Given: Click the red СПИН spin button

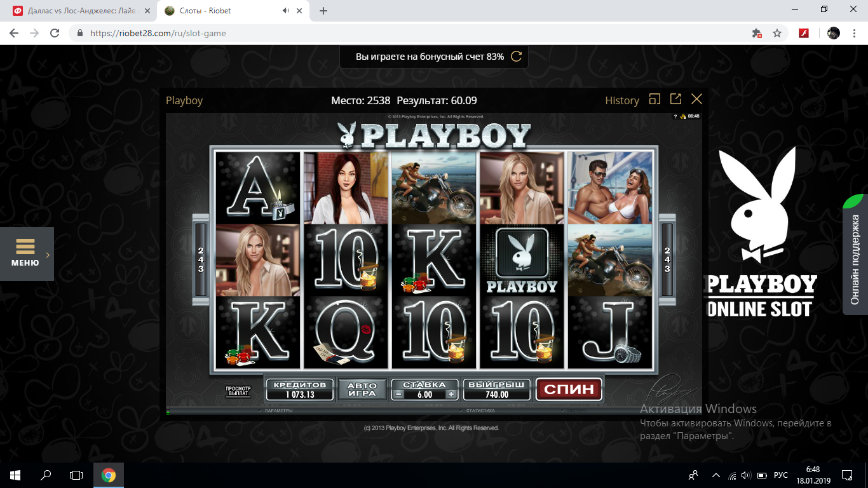Looking at the screenshot, I should pos(569,389).
